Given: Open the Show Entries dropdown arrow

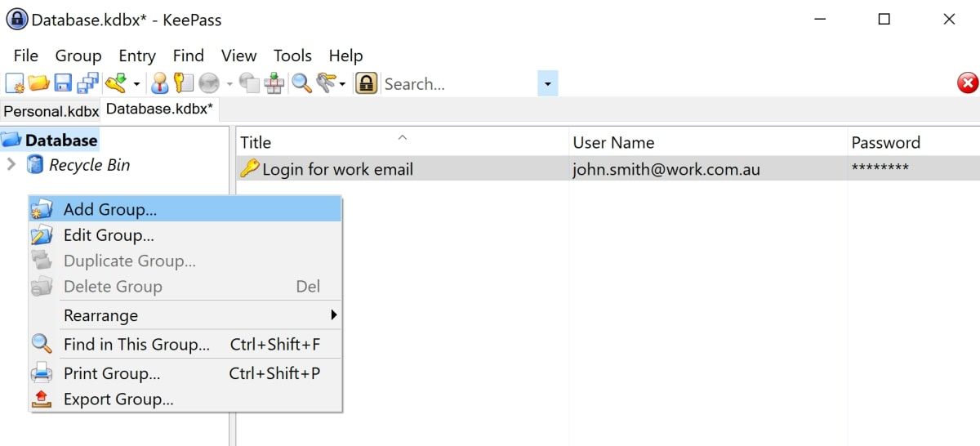Looking at the screenshot, I should (342, 84).
